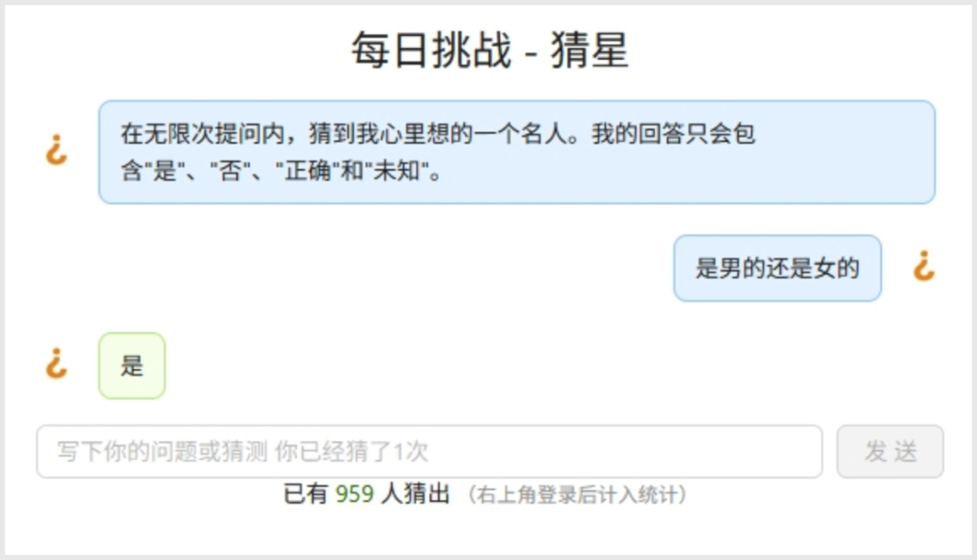Viewport: 977px width, 560px height.
Task: Click the bot avatar beside the rules message
Action: point(56,150)
